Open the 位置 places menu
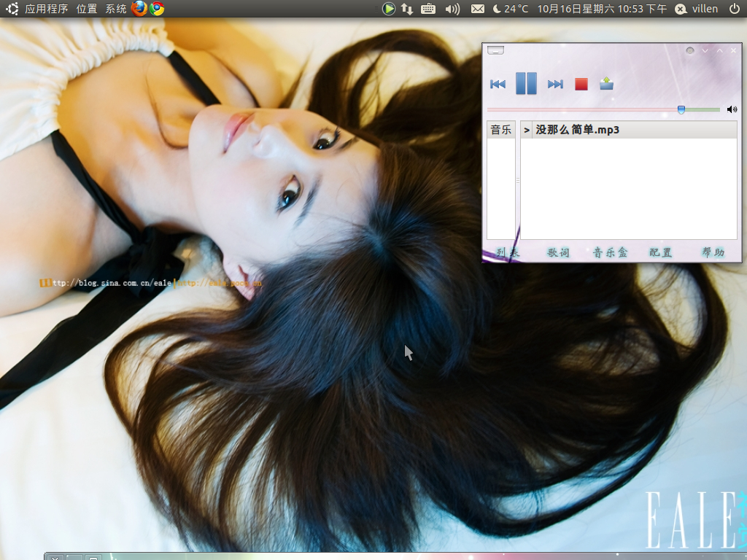This screenshot has width=747, height=560. tap(87, 9)
